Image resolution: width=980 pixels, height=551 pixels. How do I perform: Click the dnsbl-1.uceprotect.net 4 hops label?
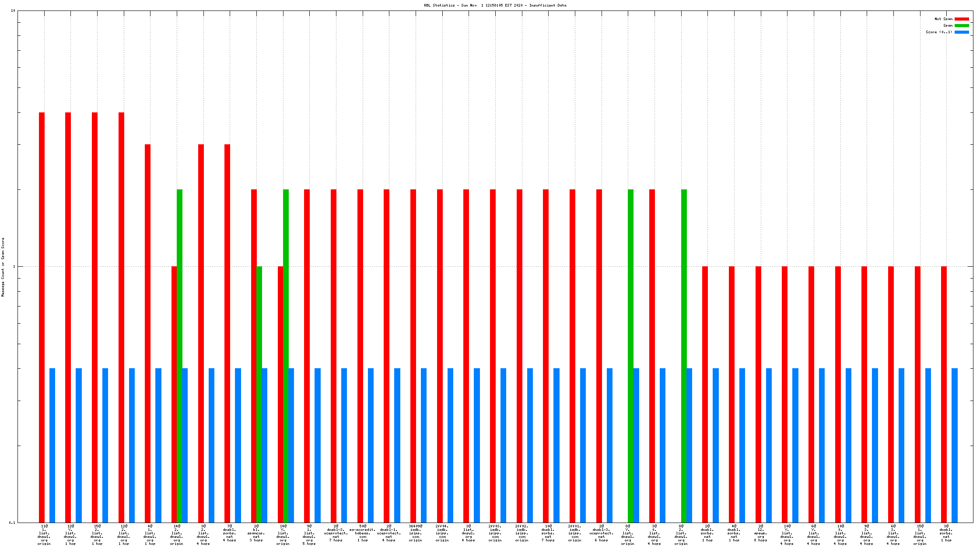389,533
